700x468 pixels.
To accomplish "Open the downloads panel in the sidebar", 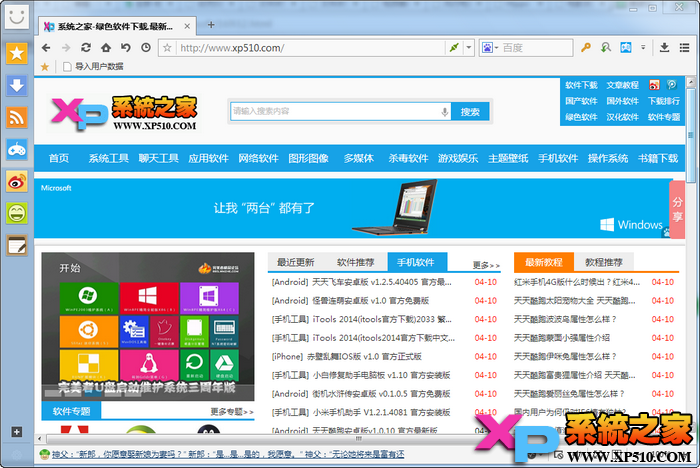I will pyautogui.click(x=17, y=86).
